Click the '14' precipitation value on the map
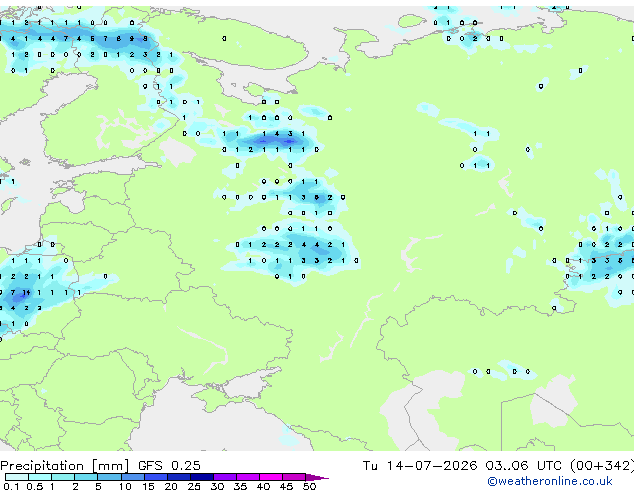Screen dimensions: 634x490 26,292
